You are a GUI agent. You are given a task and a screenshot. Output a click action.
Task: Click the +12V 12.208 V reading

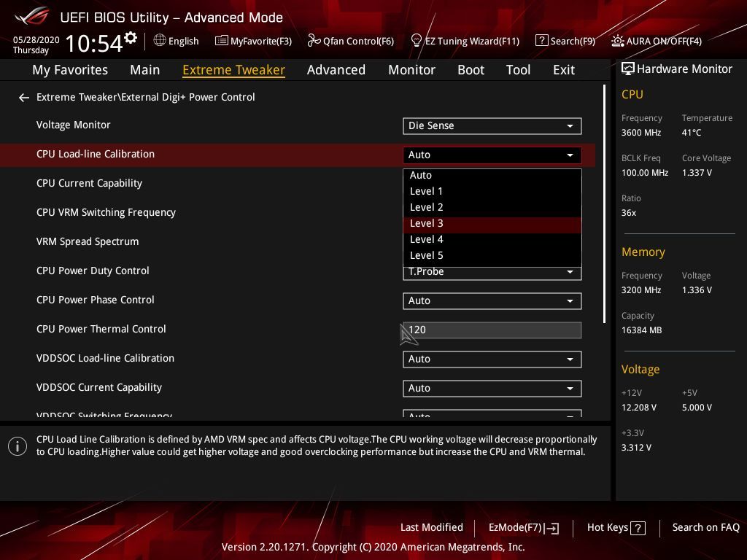[x=638, y=408]
